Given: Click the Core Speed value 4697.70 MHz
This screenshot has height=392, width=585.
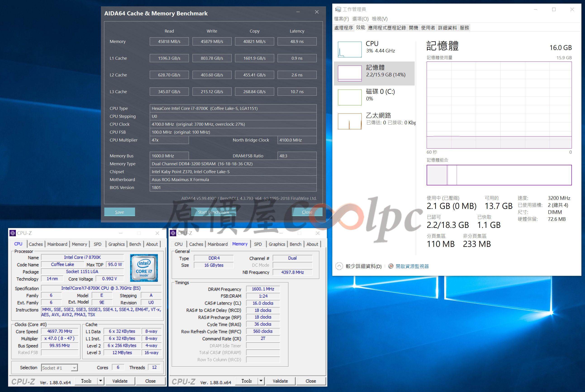Looking at the screenshot, I should pyautogui.click(x=60, y=331).
